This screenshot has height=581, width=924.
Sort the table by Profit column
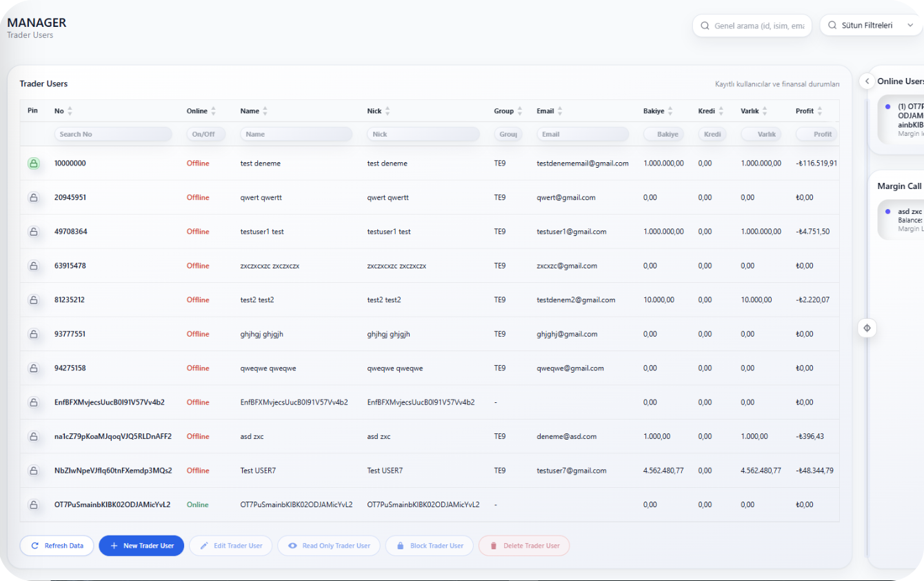click(x=819, y=111)
